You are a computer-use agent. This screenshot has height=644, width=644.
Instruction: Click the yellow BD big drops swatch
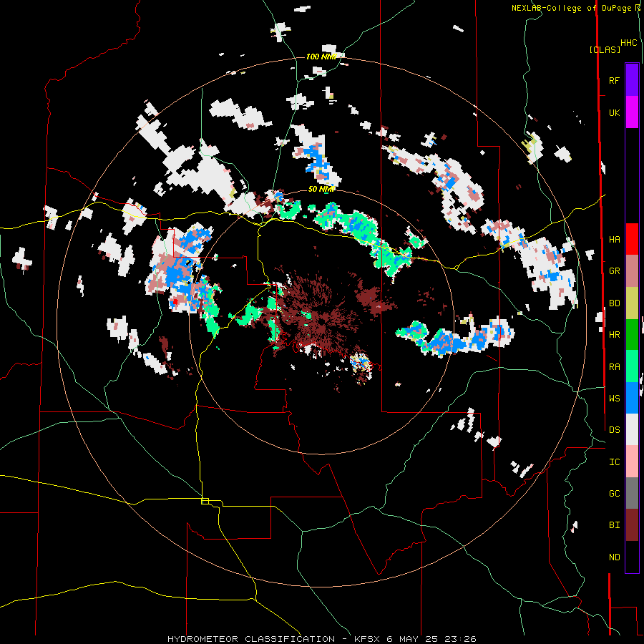(x=632, y=303)
